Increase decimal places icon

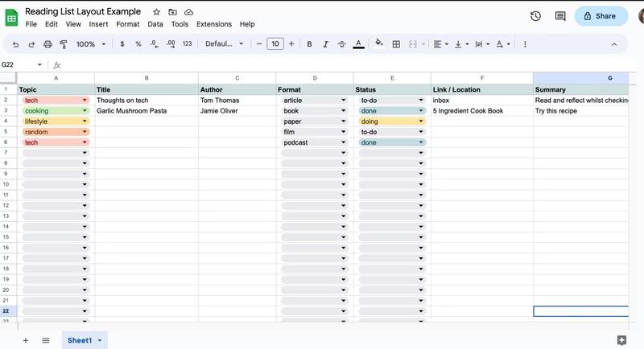coord(171,44)
